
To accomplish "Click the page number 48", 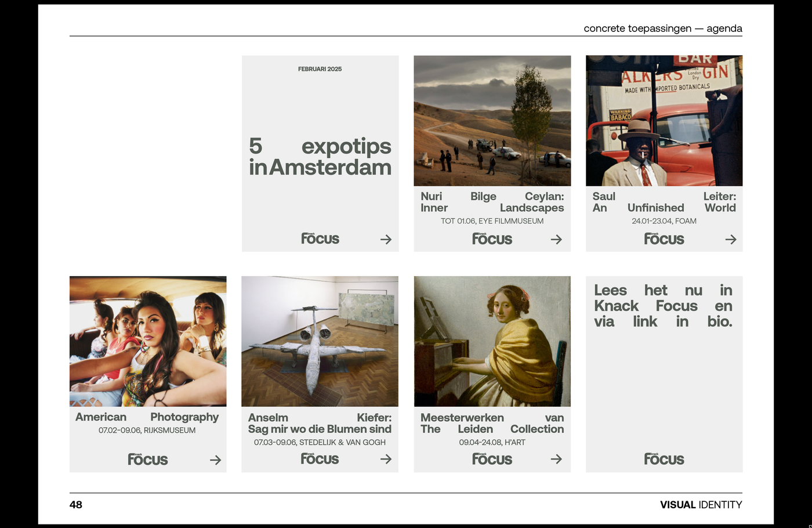I will [x=76, y=505].
